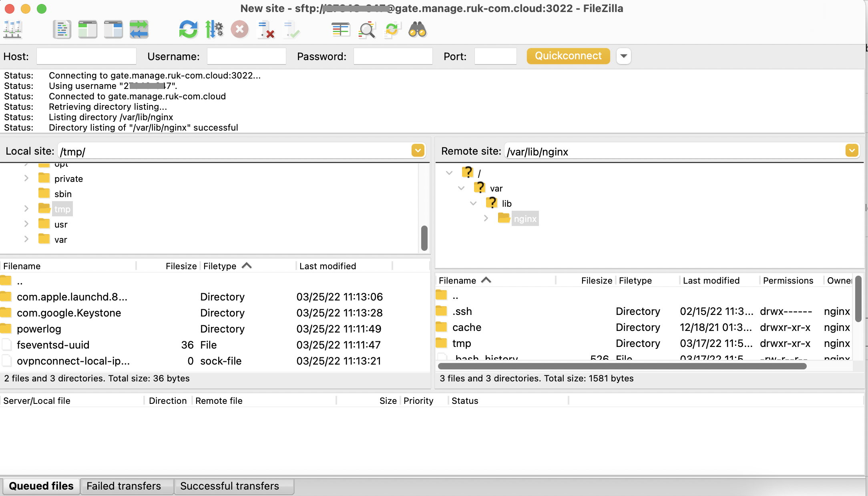Click the Host input field
This screenshot has height=496, width=868.
[86, 56]
